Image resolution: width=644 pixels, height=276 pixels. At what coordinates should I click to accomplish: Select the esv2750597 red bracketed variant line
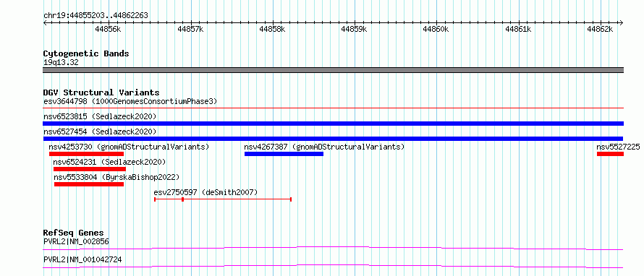coord(223,199)
